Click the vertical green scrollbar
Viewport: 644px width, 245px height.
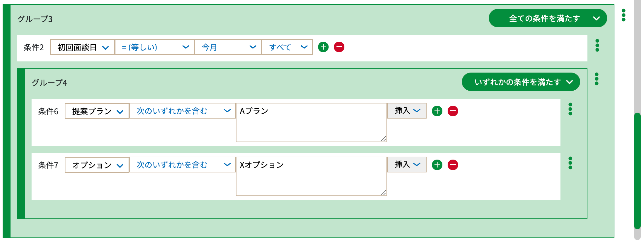[x=637, y=171]
